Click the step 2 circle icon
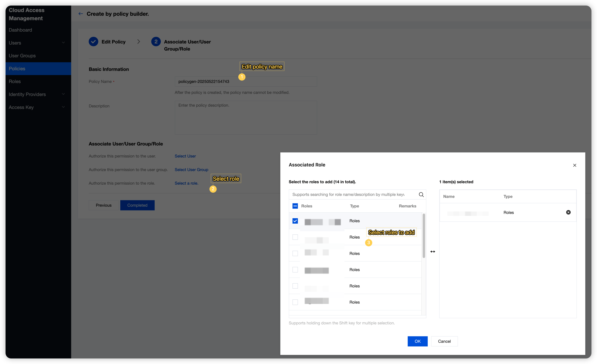Image resolution: width=597 pixels, height=364 pixels. click(x=156, y=42)
